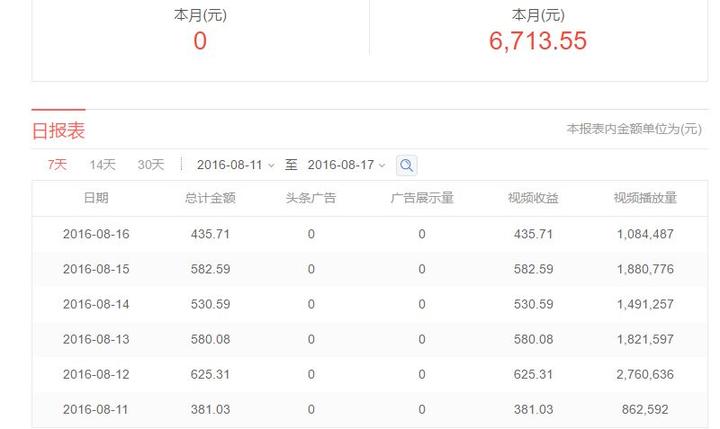Image resolution: width=720 pixels, height=429 pixels.
Task: Select the 2016-08-13 date cell
Action: click(96, 339)
